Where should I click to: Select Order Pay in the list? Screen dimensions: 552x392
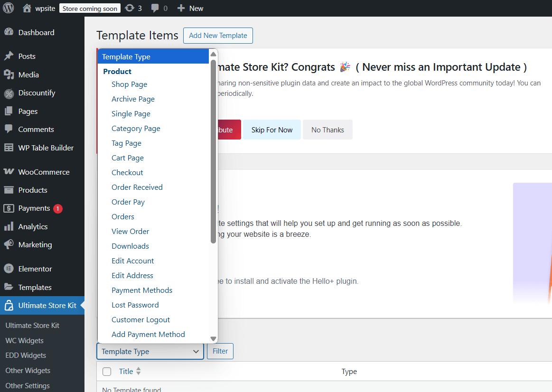click(128, 202)
